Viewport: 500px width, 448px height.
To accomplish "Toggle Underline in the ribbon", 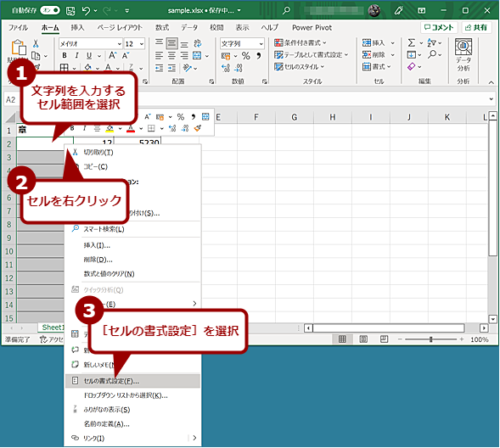I will click(x=89, y=55).
